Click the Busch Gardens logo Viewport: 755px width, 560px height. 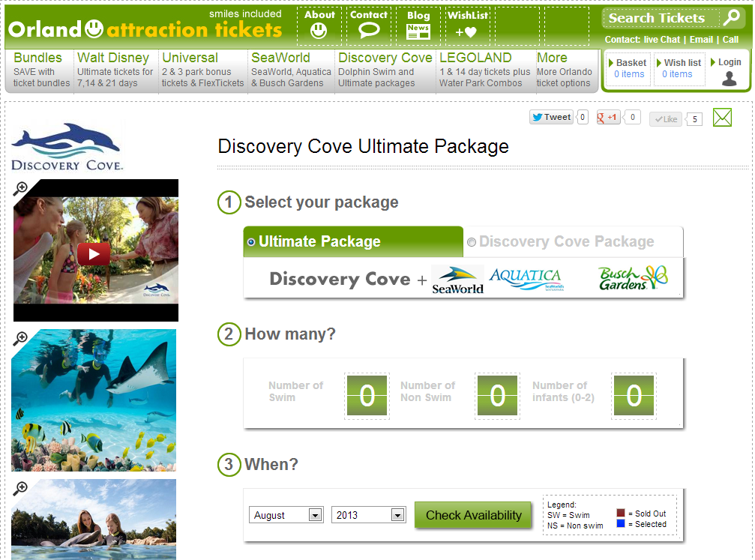634,278
